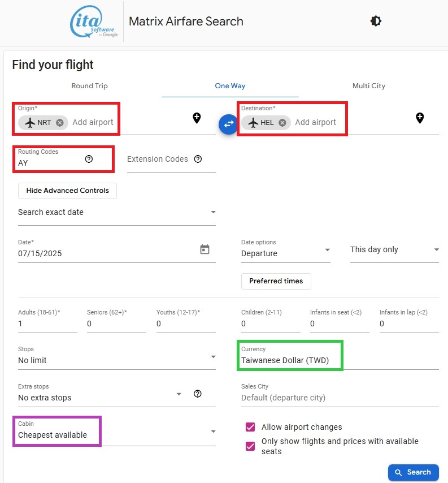Show Extra stops help tooltip
448x483 pixels.
198,394
